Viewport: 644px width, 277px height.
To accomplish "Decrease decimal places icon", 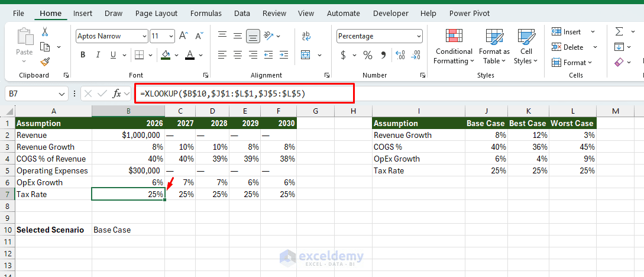I will 416,55.
